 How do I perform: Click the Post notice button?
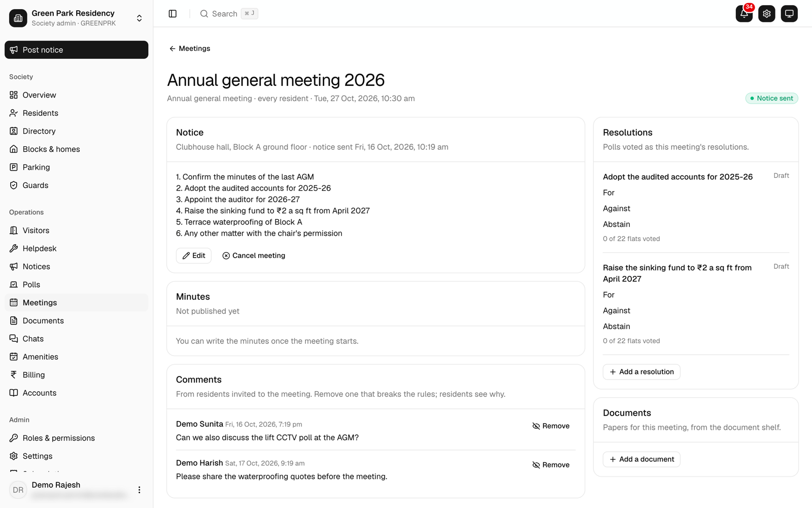click(x=76, y=50)
